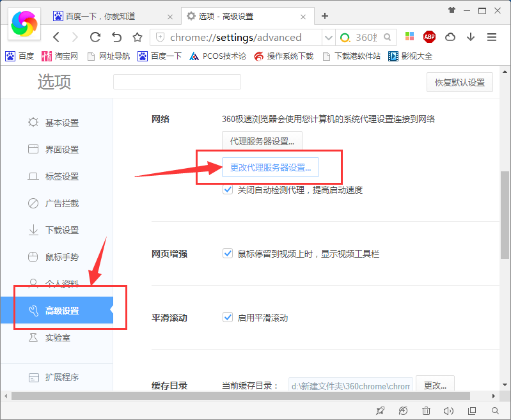Click the zoom magnifier status icon
The height and width of the screenshot is (420, 511).
point(495,411)
